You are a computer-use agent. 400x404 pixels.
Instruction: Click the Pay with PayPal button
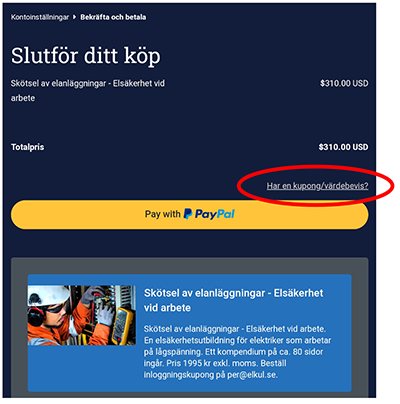click(190, 214)
